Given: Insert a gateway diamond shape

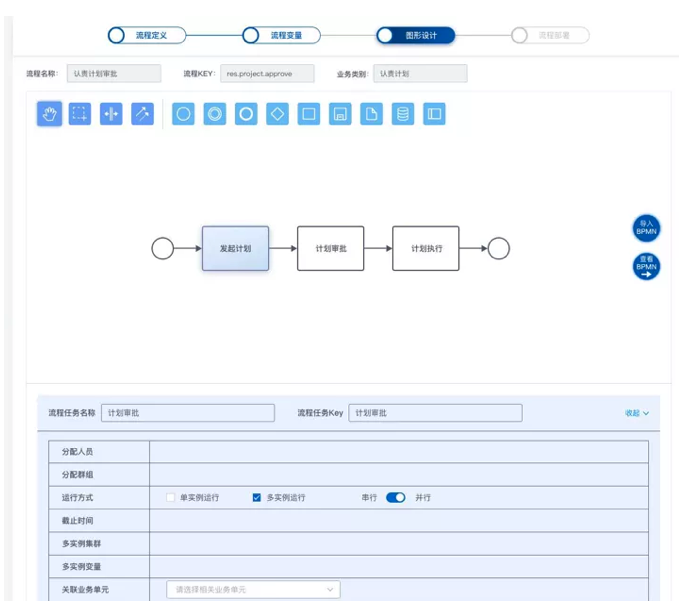Looking at the screenshot, I should (x=278, y=114).
